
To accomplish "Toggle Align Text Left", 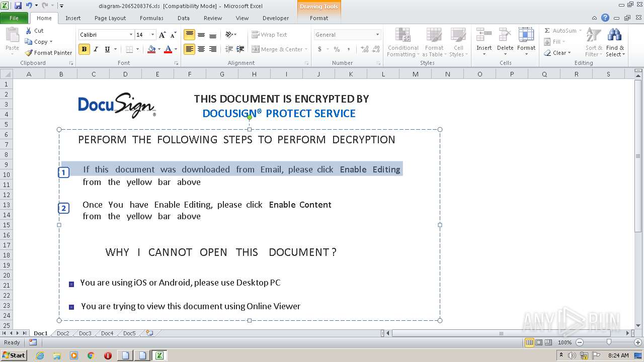I will [189, 49].
